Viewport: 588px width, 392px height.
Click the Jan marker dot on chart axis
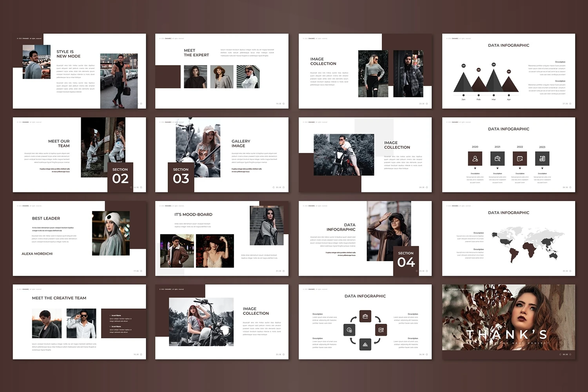463,95
